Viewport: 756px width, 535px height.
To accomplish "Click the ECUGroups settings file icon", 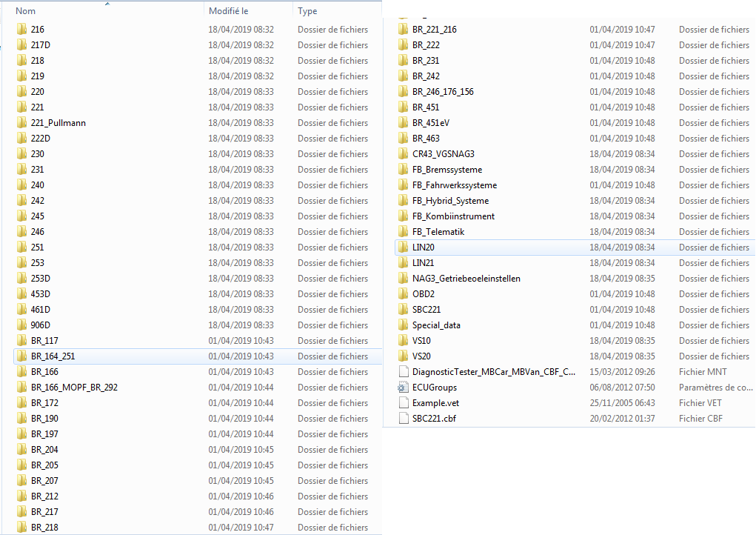I will point(403,388).
